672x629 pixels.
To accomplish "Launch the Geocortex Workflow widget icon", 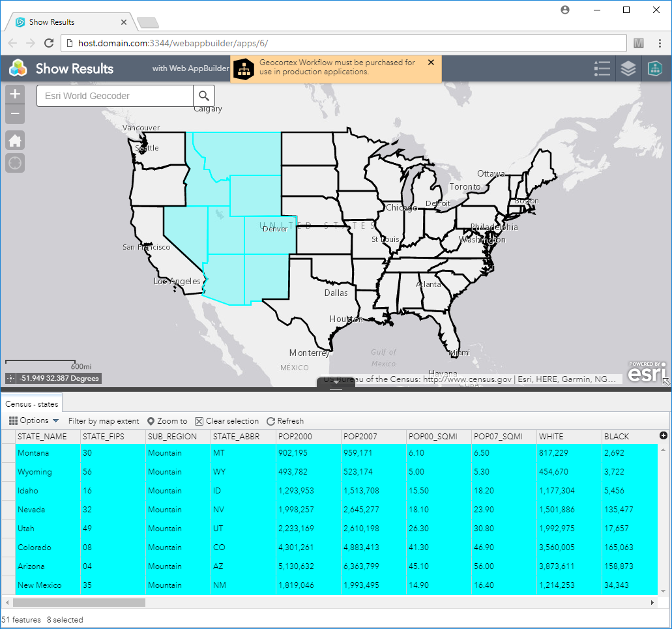I will tap(654, 68).
